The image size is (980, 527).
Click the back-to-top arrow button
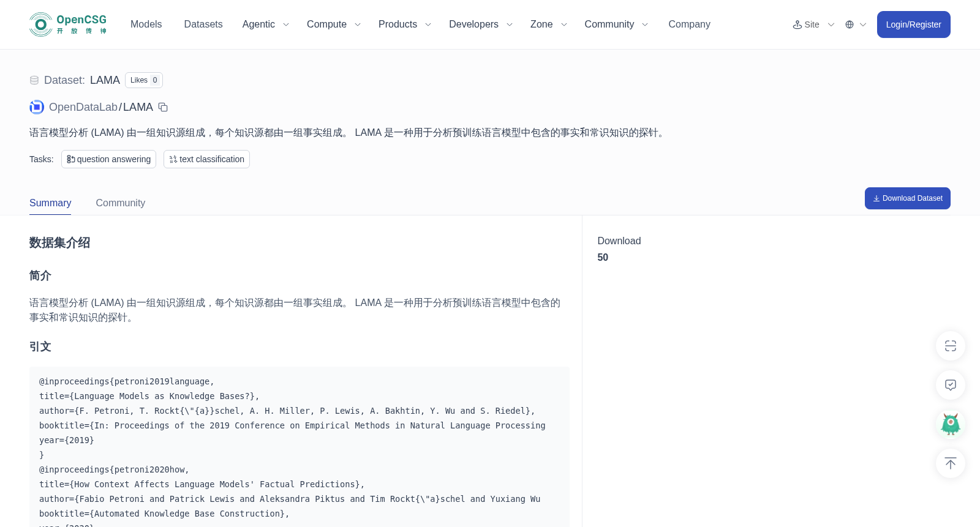pos(951,463)
